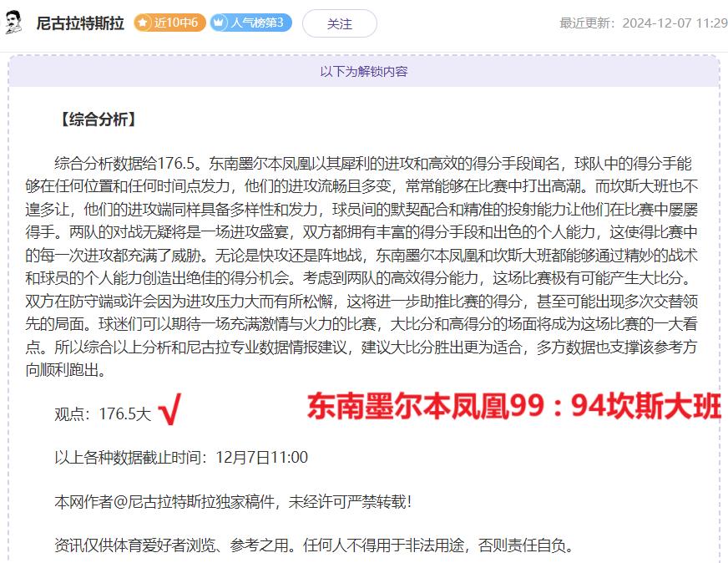This screenshot has width=728, height=563.
Task: Click the red checkmark after 176.5大
Action: (x=170, y=409)
